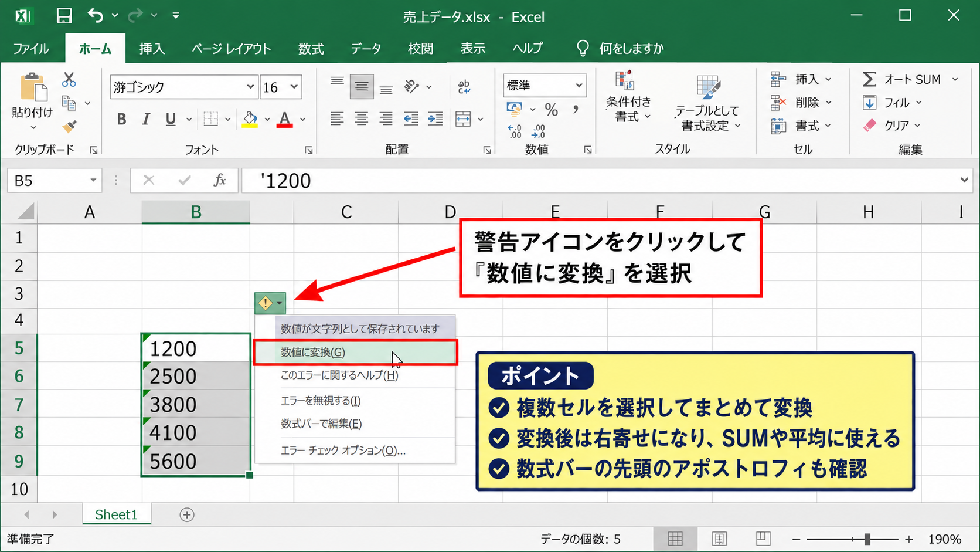
Task: Open Conditional Formatting (条件付き書式)
Action: (x=628, y=97)
